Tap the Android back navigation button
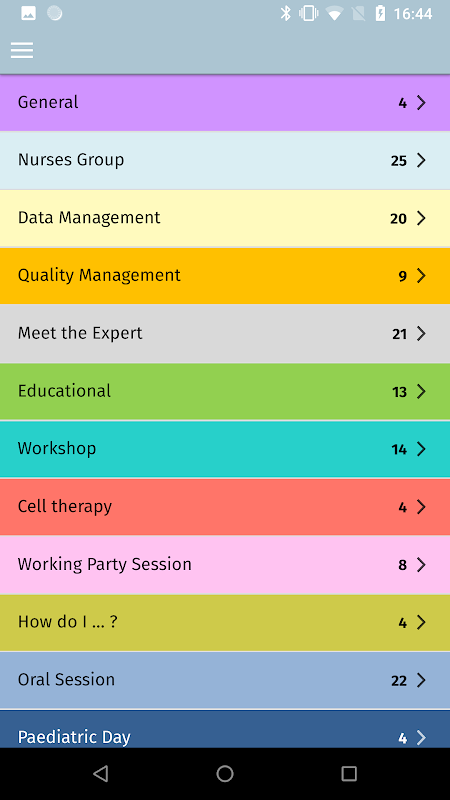Screen dimensions: 450x800 101,773
